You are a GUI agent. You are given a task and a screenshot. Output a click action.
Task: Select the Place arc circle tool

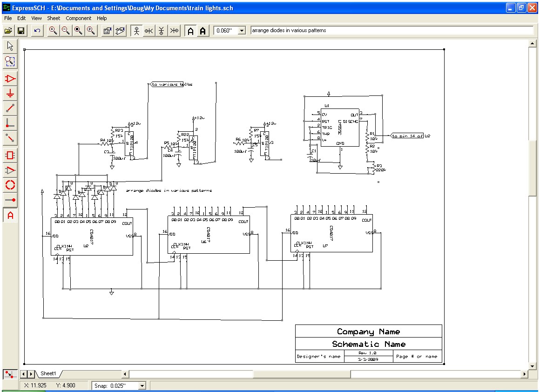pos(10,185)
